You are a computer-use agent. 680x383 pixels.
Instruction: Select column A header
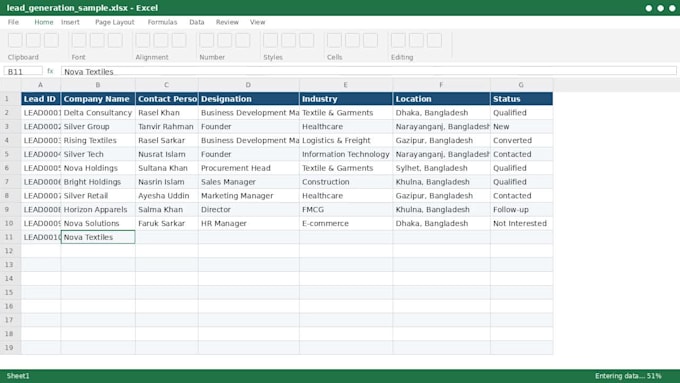(41, 85)
